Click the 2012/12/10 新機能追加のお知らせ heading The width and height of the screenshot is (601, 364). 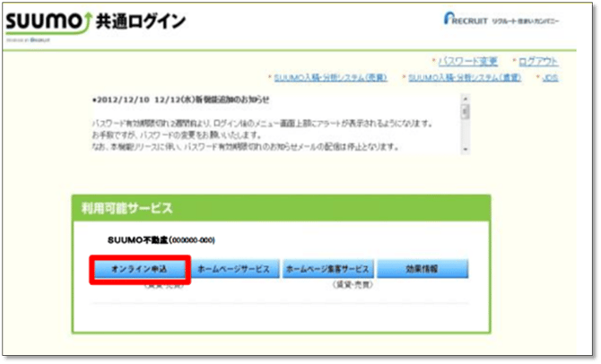tap(181, 100)
